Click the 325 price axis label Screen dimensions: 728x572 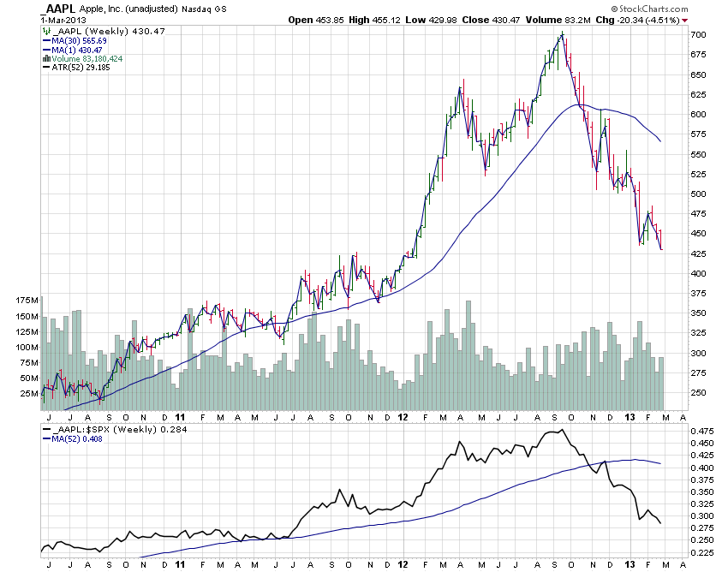click(x=698, y=333)
